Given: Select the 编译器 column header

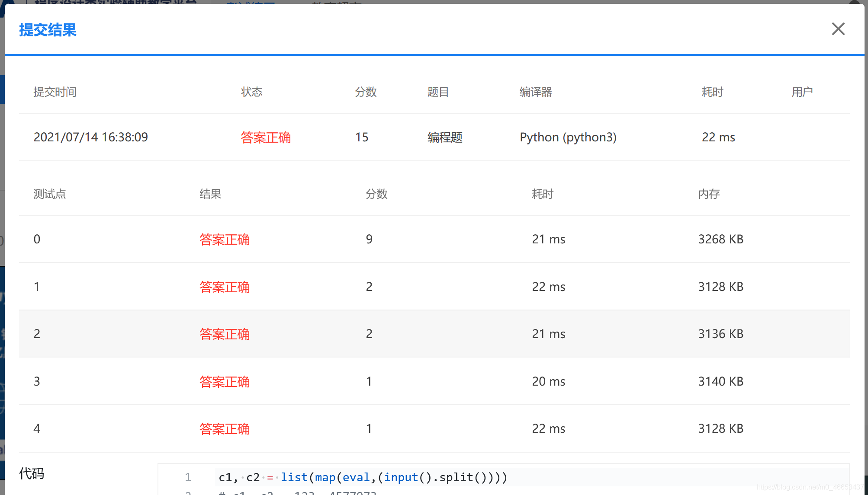Looking at the screenshot, I should 536,92.
